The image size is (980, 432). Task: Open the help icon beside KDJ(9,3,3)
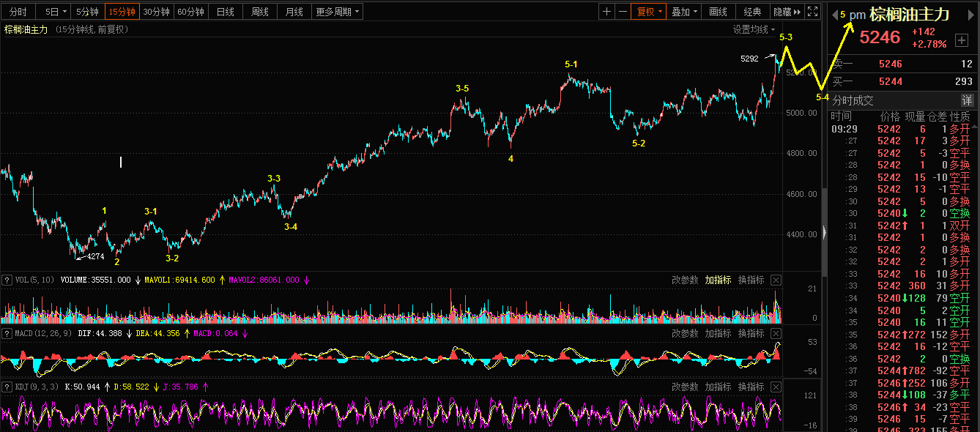[7, 387]
